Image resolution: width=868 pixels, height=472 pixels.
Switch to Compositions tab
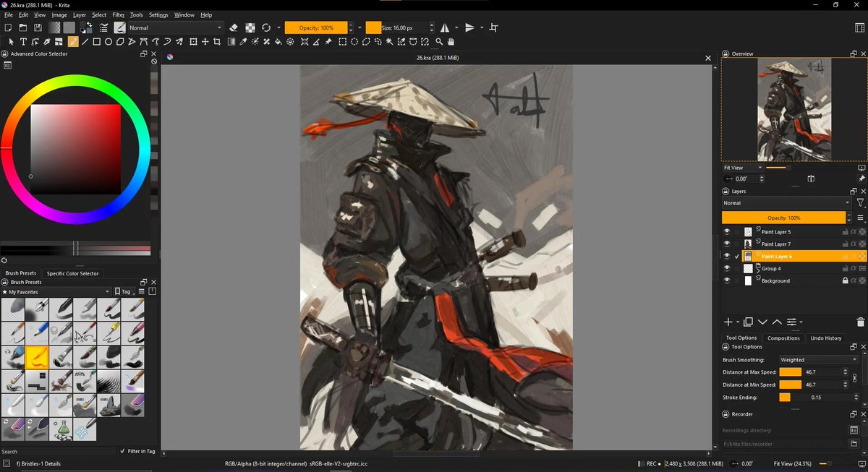(x=783, y=338)
